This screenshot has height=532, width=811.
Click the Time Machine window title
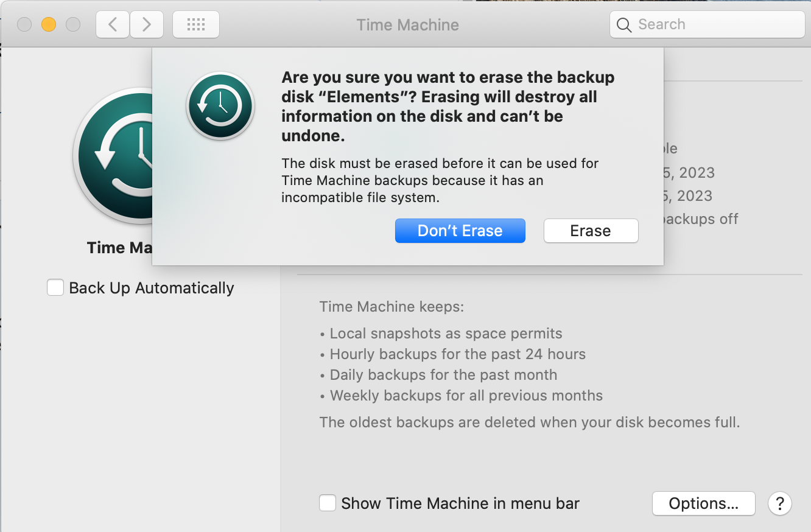coord(408,25)
